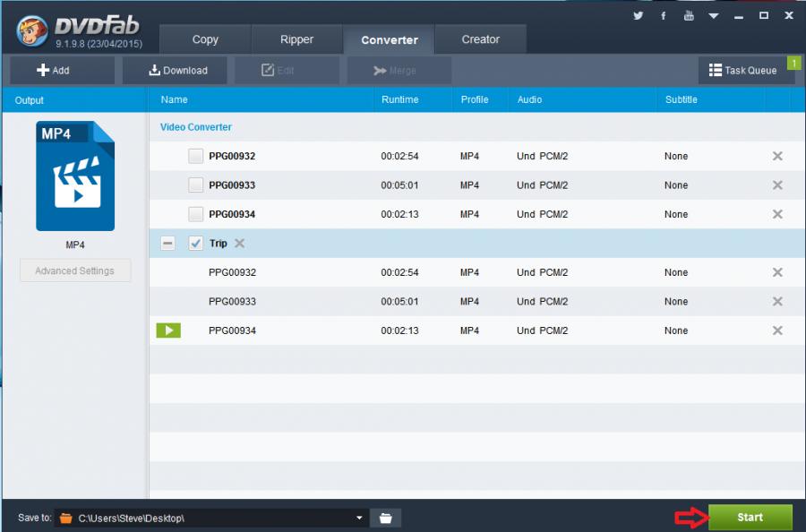
Task: Switch to the Ripper tab
Action: click(x=296, y=39)
